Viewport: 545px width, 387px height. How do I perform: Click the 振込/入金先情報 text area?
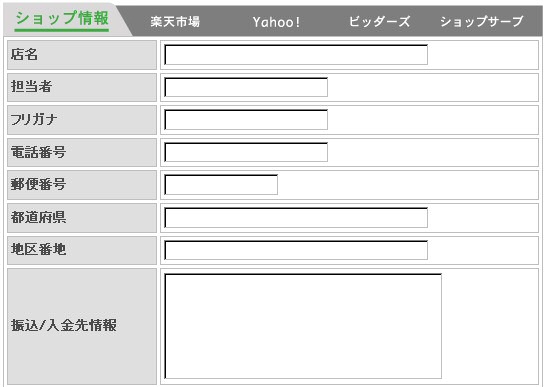(x=303, y=326)
